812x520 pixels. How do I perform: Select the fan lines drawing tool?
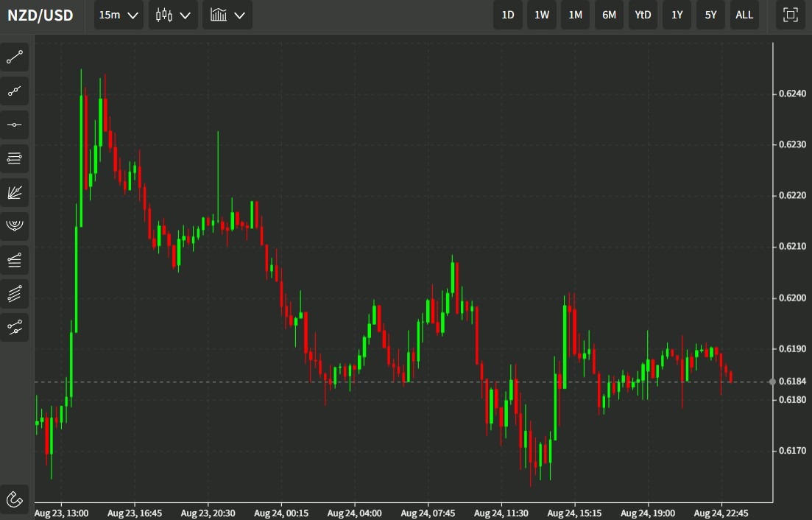click(x=15, y=193)
